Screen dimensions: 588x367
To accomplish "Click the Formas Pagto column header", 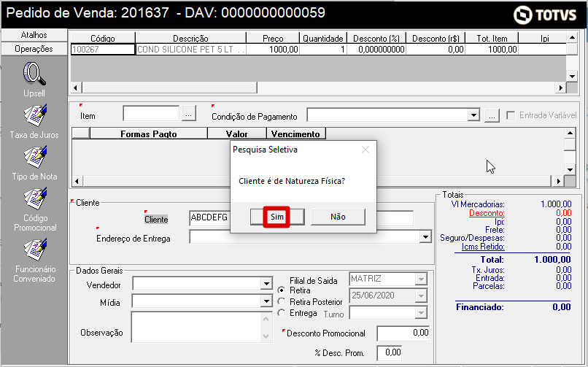I will pyautogui.click(x=149, y=134).
